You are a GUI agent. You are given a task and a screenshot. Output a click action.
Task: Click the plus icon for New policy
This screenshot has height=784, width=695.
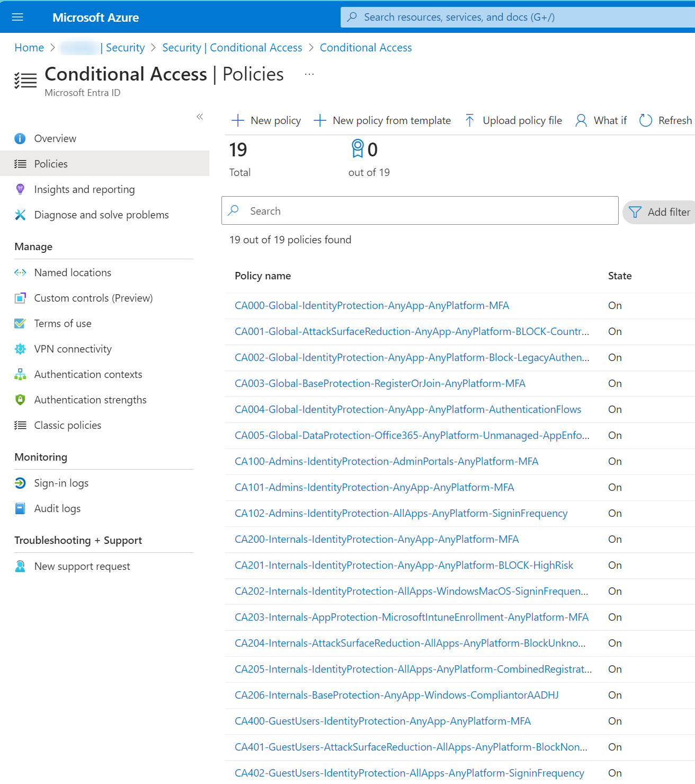(x=238, y=120)
